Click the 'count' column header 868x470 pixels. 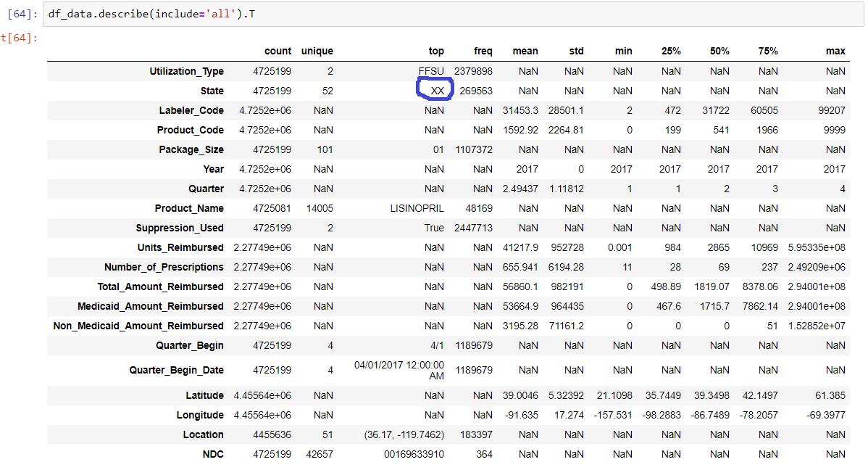277,51
